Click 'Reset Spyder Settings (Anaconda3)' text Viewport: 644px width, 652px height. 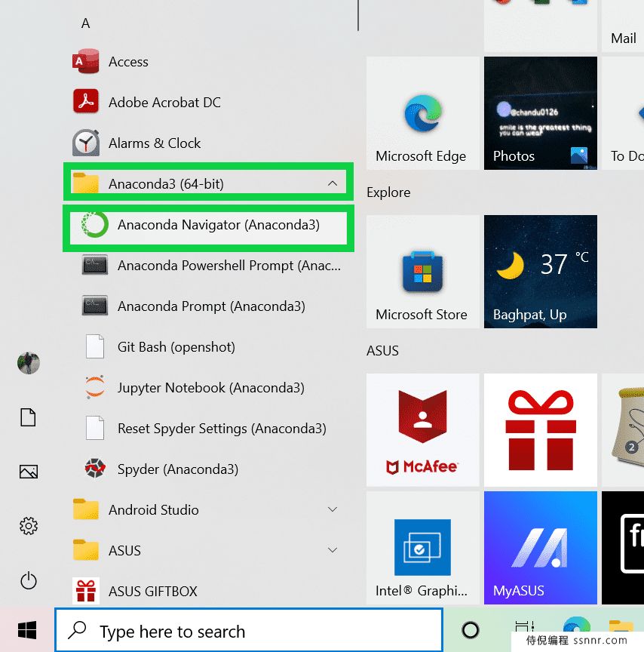click(x=222, y=429)
